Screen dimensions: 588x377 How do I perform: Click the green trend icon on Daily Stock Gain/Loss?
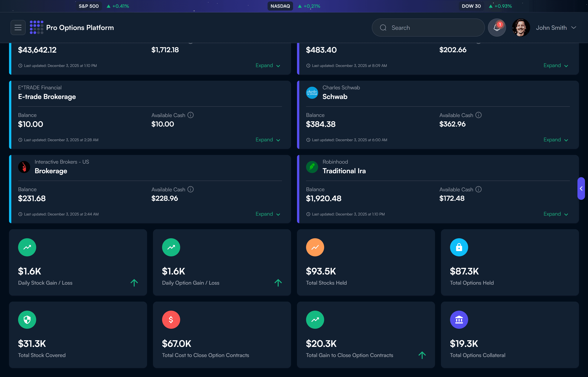click(x=27, y=247)
